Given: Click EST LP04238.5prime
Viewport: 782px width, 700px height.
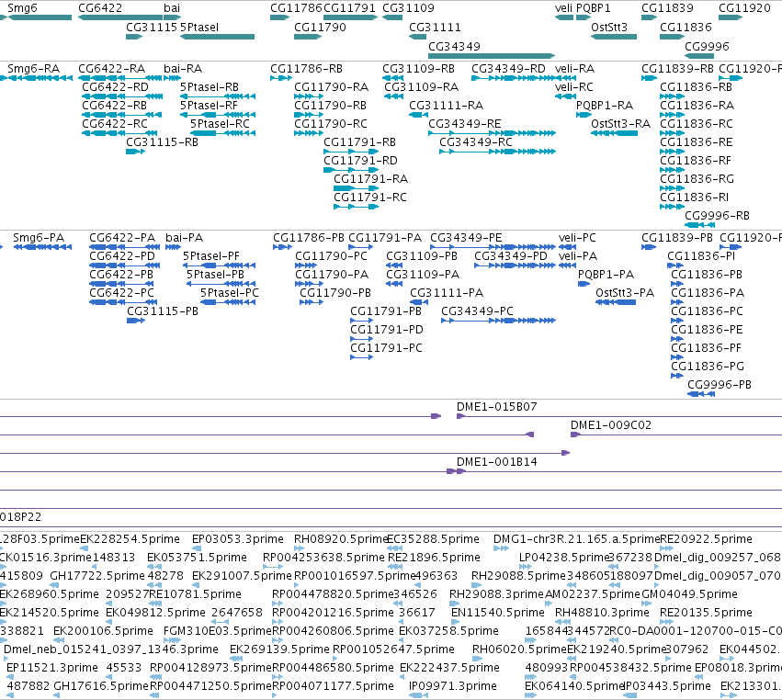Looking at the screenshot, I should [564, 558].
